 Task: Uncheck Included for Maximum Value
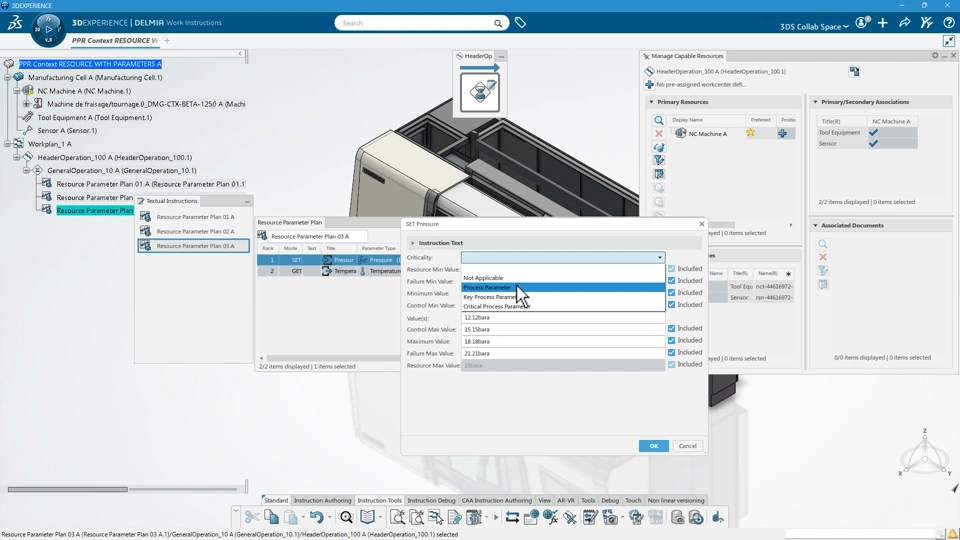point(672,340)
